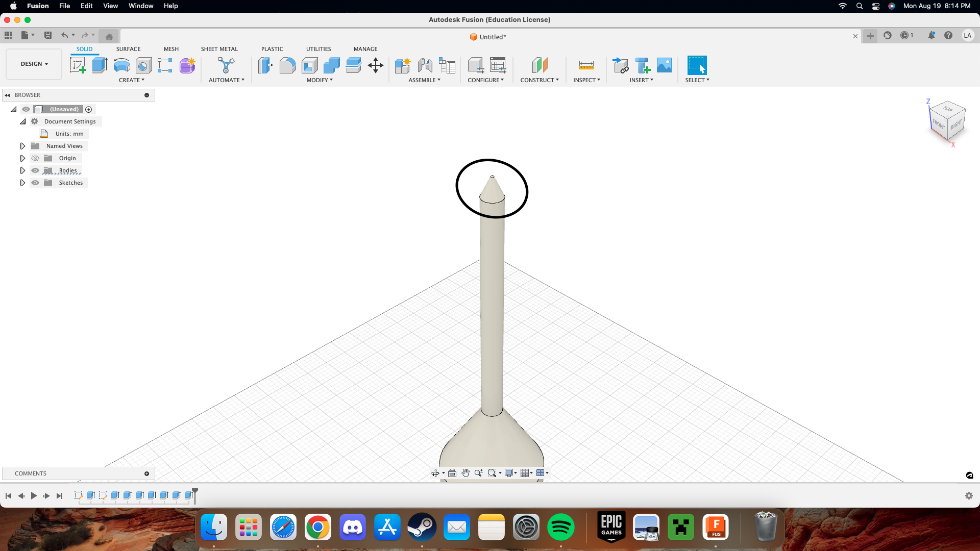Screen dimensions: 980x551
Task: Select the Move/Copy tool
Action: (x=376, y=65)
